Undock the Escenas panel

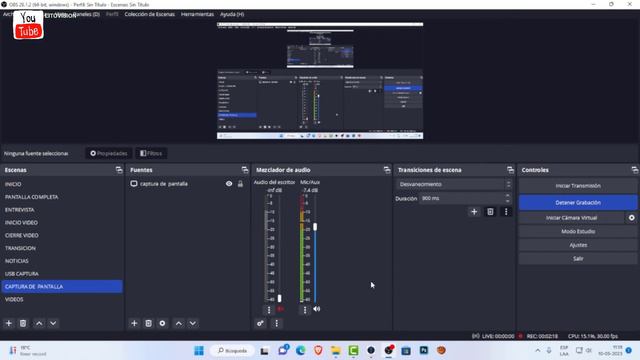(x=119, y=170)
